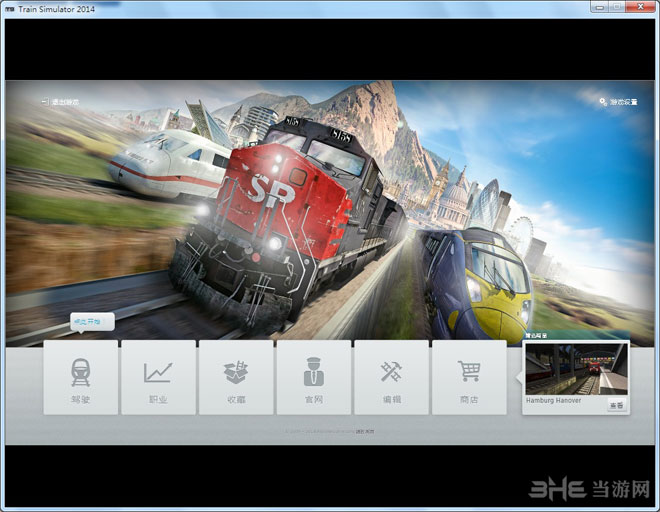660x512 pixels.
Task: Open the official site (官网) conductor tile
Action: click(x=314, y=378)
